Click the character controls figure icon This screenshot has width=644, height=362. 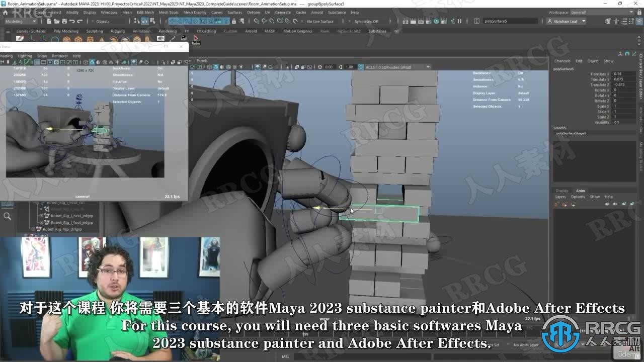616,21
